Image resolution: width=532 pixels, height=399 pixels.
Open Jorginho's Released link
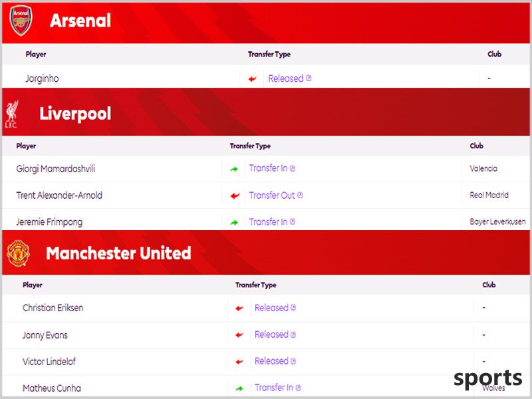click(290, 78)
